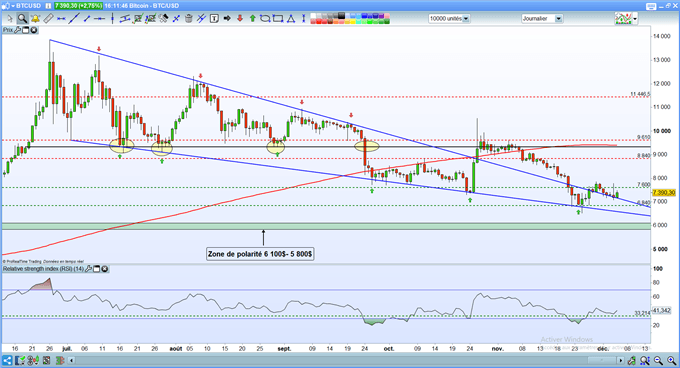Select the text annotation T tool
This screenshot has height=368, width=680.
tap(214, 19)
